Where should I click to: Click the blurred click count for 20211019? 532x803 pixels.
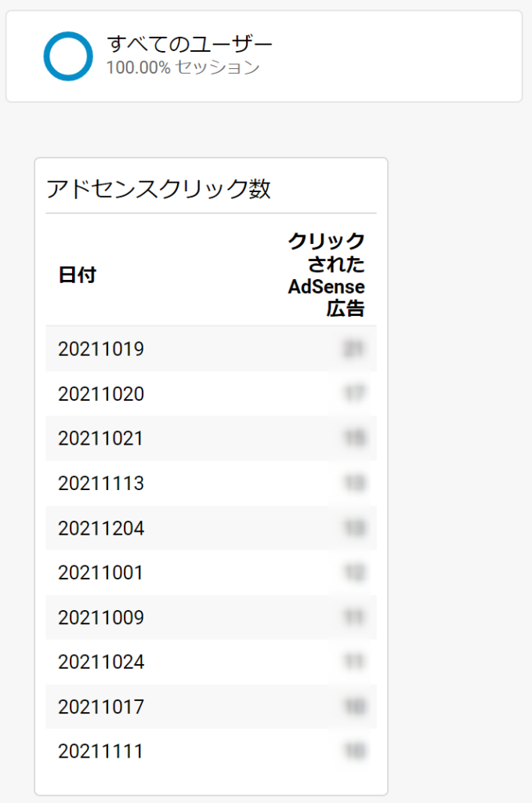click(354, 348)
